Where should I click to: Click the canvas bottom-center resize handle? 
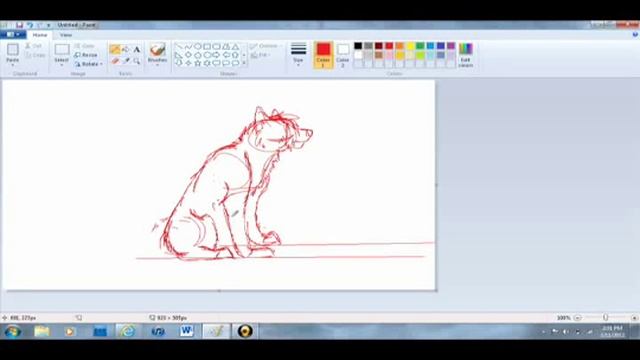[x=219, y=291]
